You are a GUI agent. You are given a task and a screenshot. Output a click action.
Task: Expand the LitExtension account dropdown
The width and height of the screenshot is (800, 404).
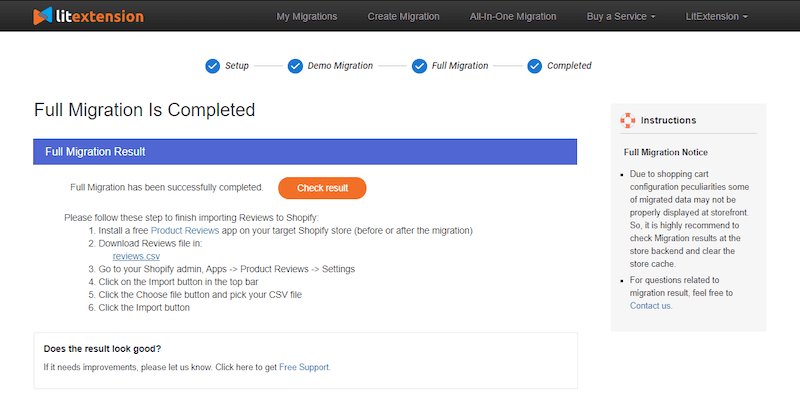(716, 16)
